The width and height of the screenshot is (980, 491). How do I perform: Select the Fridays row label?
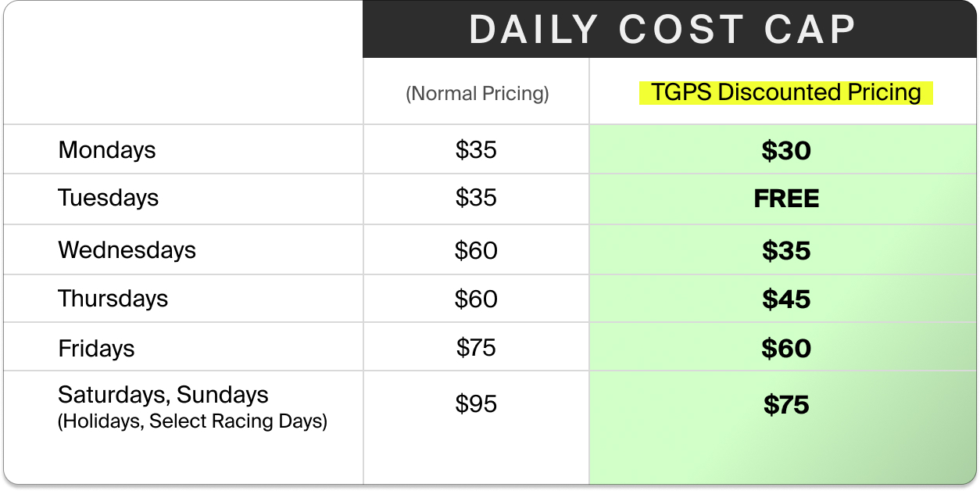[96, 348]
